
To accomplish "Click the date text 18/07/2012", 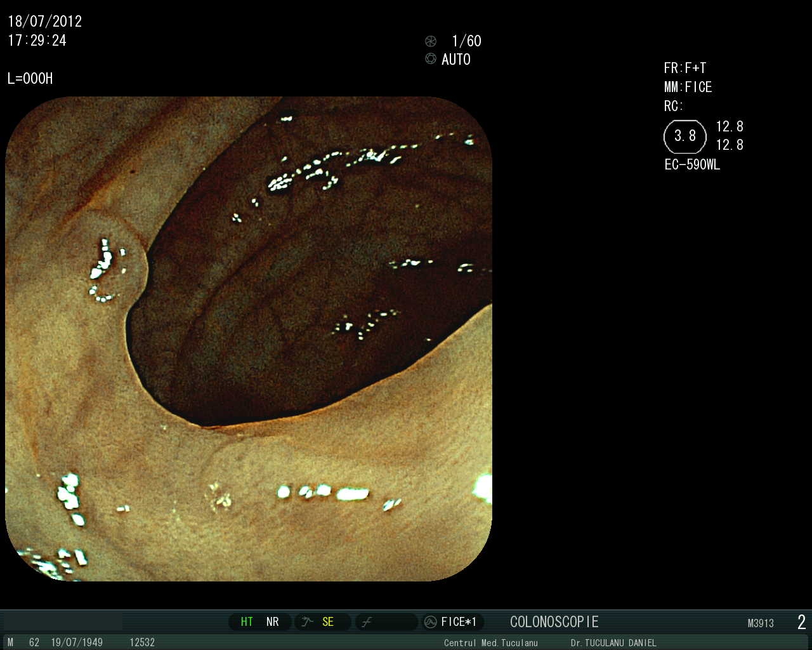I will pos(44,21).
